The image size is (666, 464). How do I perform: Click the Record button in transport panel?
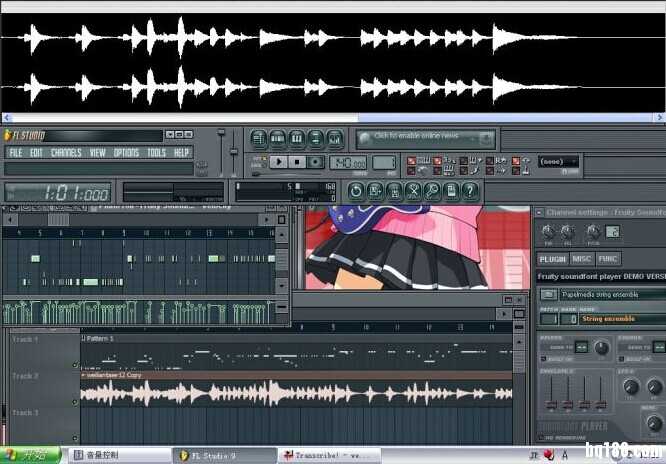pos(316,162)
